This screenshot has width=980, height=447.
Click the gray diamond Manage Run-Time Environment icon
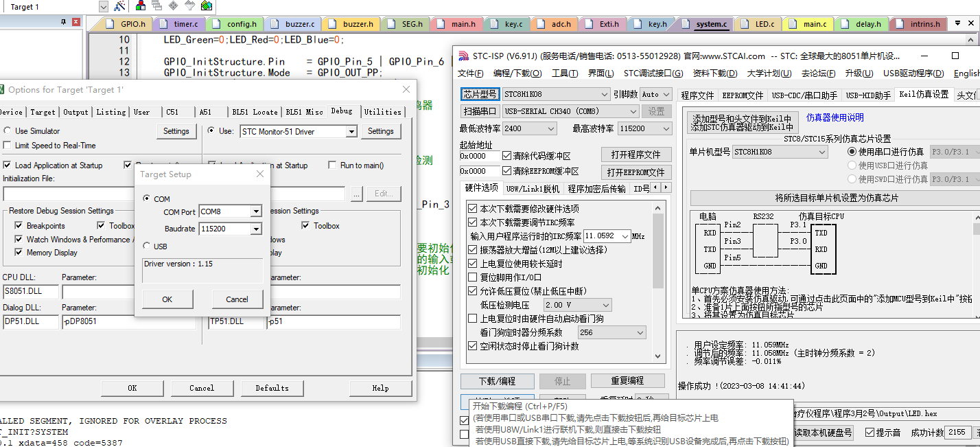(174, 6)
